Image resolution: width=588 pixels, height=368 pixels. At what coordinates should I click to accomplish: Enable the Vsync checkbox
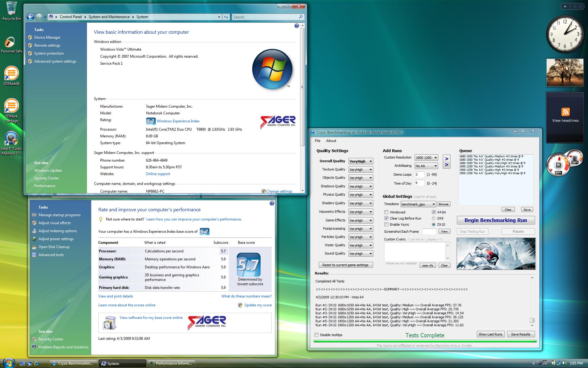(x=386, y=224)
